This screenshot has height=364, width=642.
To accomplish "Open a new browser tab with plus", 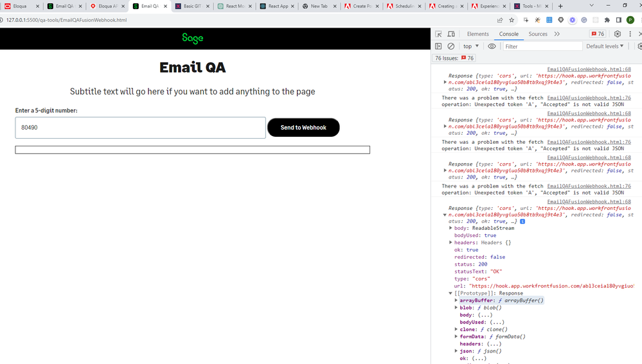I will pos(560,6).
